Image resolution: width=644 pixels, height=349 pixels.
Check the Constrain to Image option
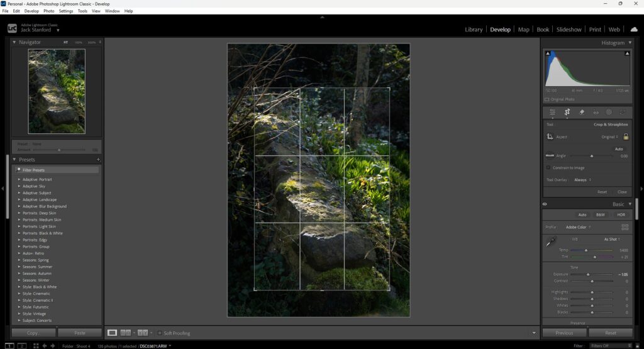(548, 167)
